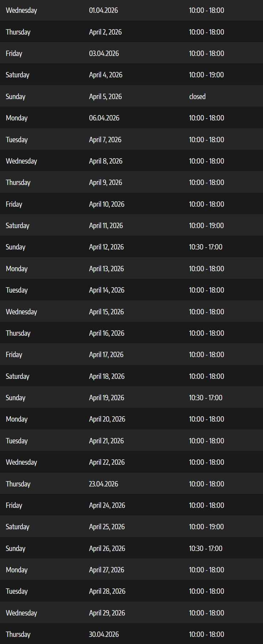Click the 23.04.2026 date cell
This screenshot has height=644, width=263.
(x=103, y=484)
